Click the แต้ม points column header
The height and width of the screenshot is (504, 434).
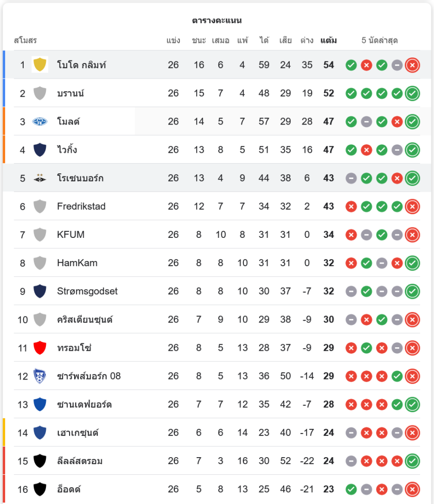coord(329,40)
